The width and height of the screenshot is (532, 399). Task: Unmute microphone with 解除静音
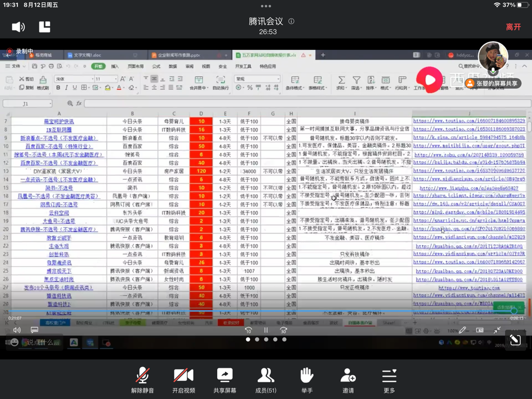click(x=143, y=380)
